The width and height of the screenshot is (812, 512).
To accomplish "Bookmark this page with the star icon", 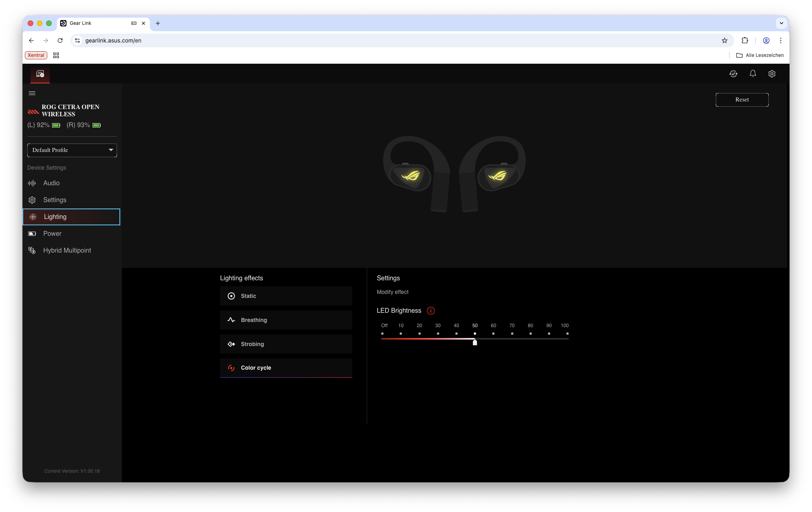I will [x=725, y=40].
